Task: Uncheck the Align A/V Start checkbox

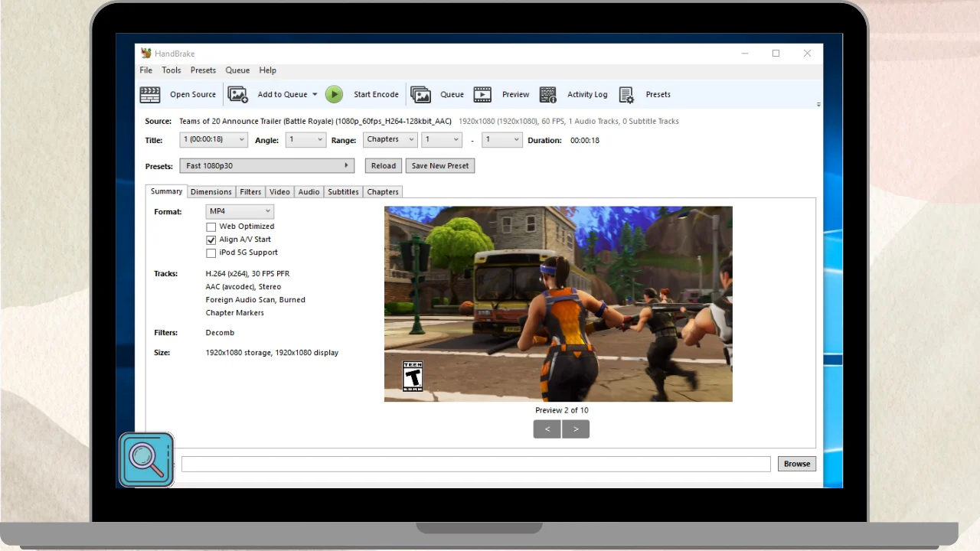Action: pos(211,240)
